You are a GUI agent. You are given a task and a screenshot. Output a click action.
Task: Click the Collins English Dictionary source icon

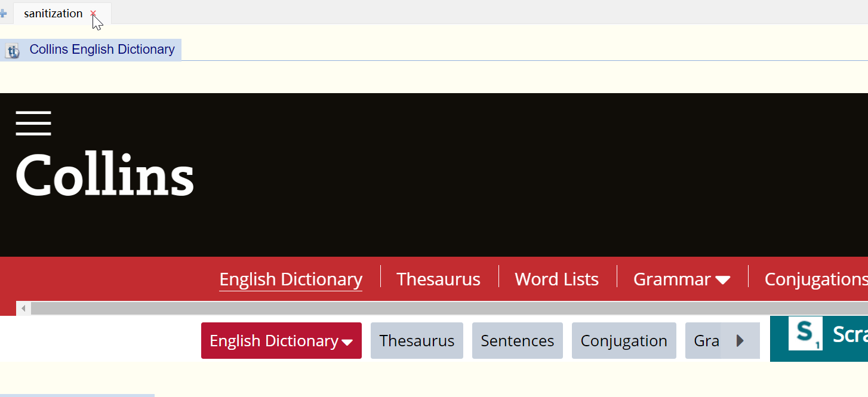[13, 51]
